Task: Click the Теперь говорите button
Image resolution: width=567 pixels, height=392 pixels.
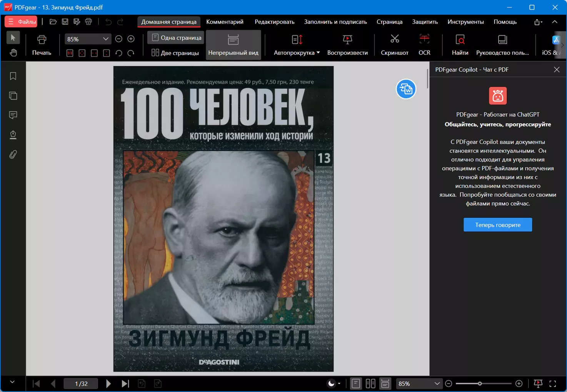Action: [x=498, y=225]
